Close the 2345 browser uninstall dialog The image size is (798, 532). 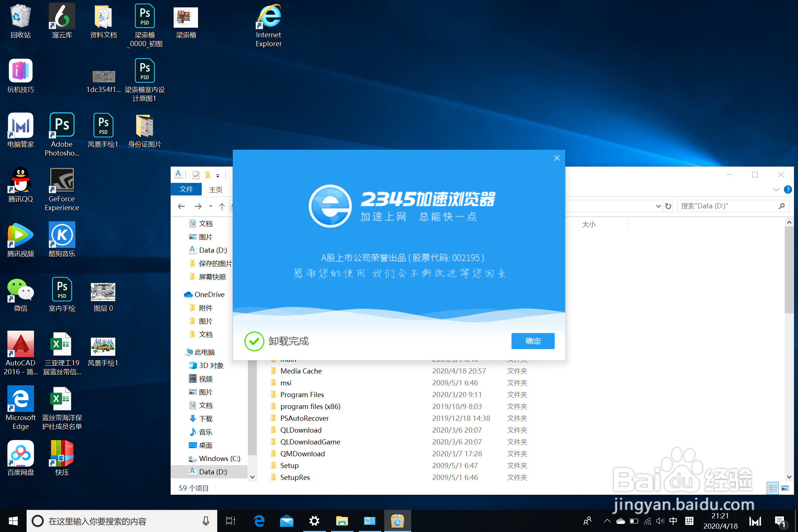point(557,158)
